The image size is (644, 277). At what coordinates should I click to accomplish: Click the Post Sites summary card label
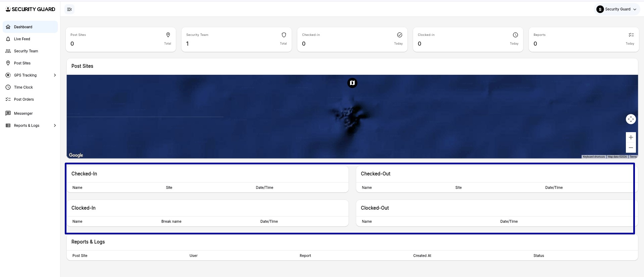tap(78, 35)
